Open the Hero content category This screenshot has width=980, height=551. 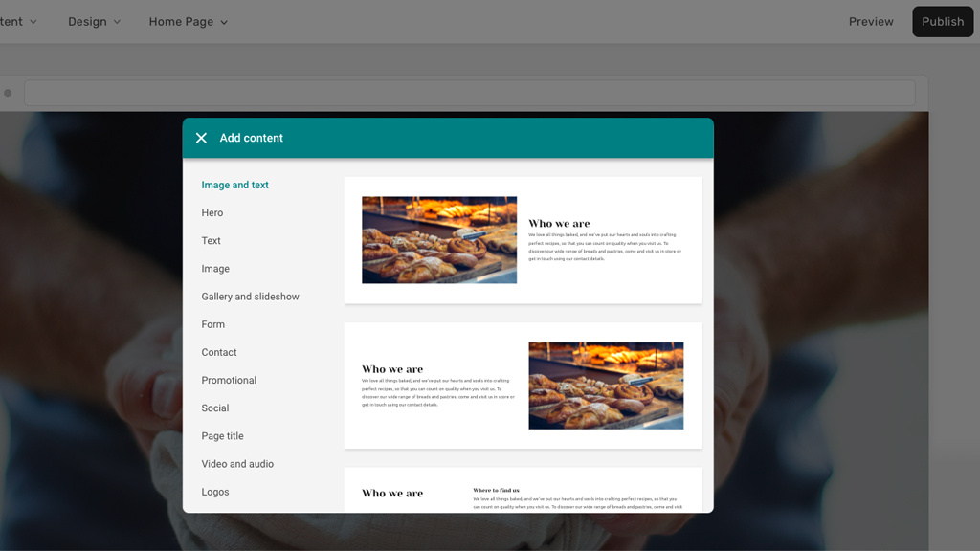tap(212, 212)
